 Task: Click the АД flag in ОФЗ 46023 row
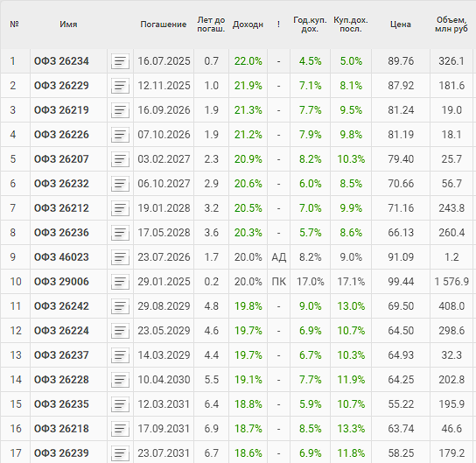[278, 257]
